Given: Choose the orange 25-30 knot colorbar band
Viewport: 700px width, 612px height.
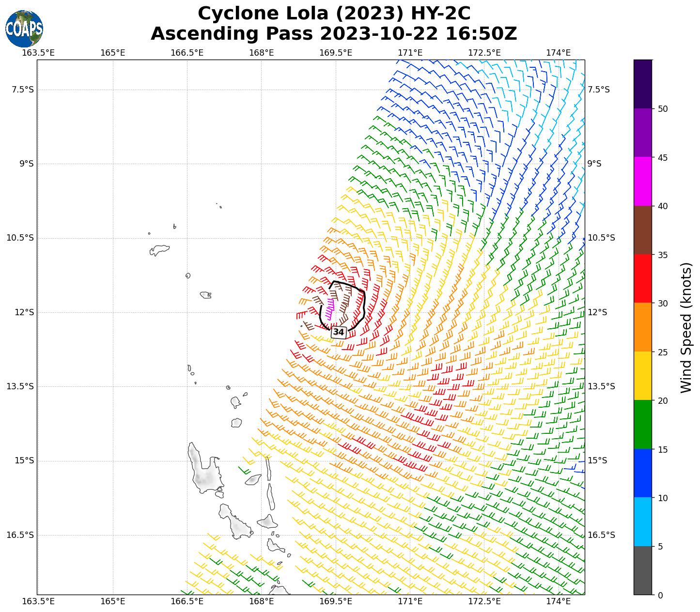Looking at the screenshot, I should click(643, 327).
